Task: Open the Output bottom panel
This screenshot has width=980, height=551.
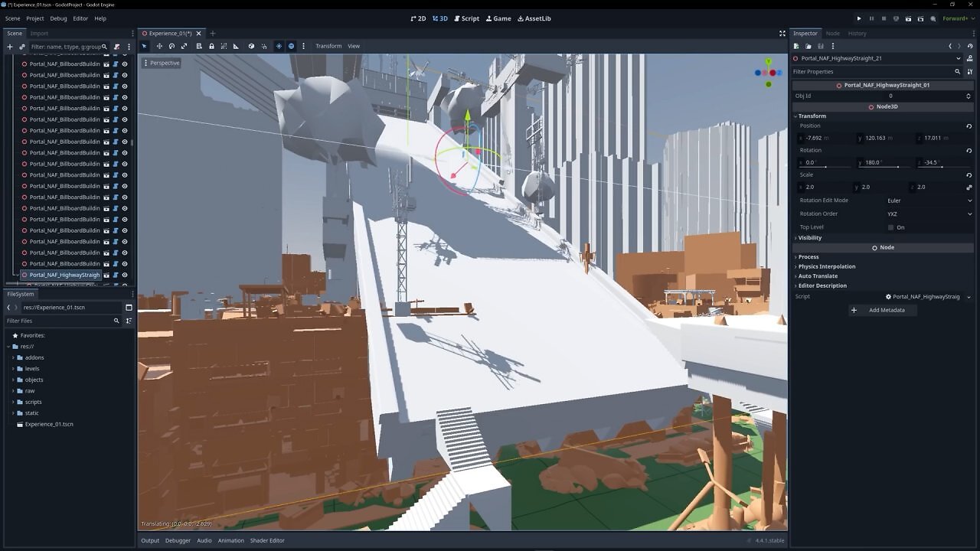Action: pyautogui.click(x=150, y=540)
